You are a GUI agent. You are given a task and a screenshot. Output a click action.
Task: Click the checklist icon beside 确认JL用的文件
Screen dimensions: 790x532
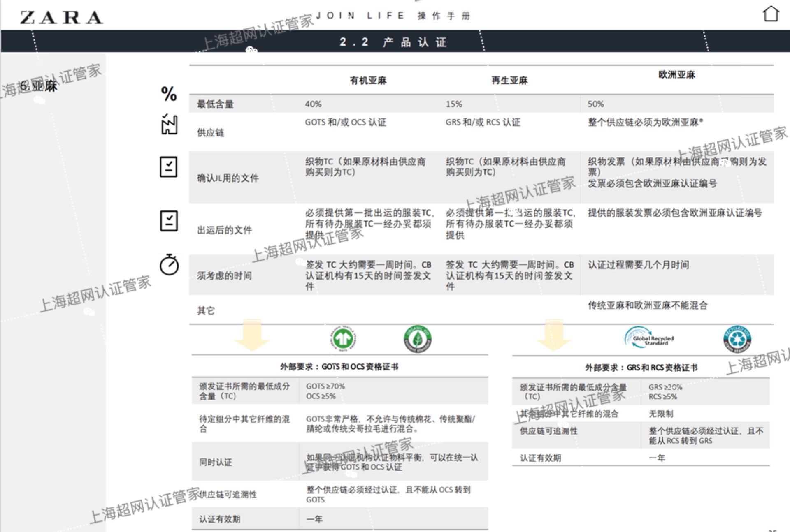click(169, 167)
